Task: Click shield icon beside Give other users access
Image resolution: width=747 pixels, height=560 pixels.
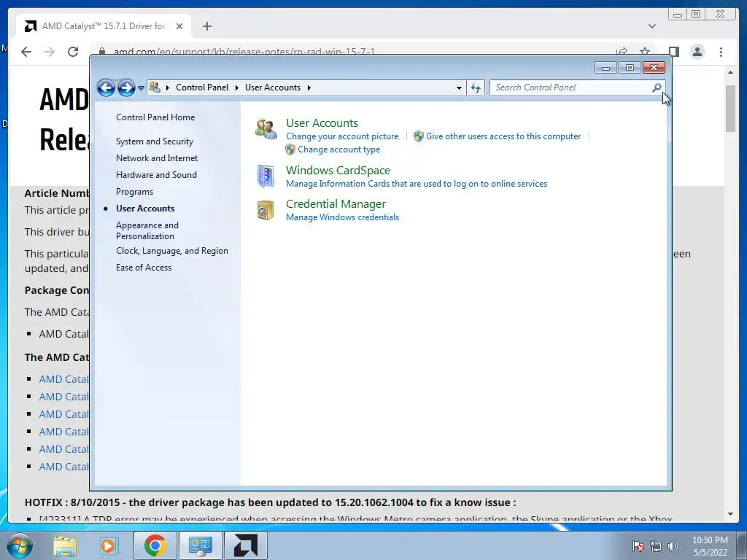Action: [418, 136]
